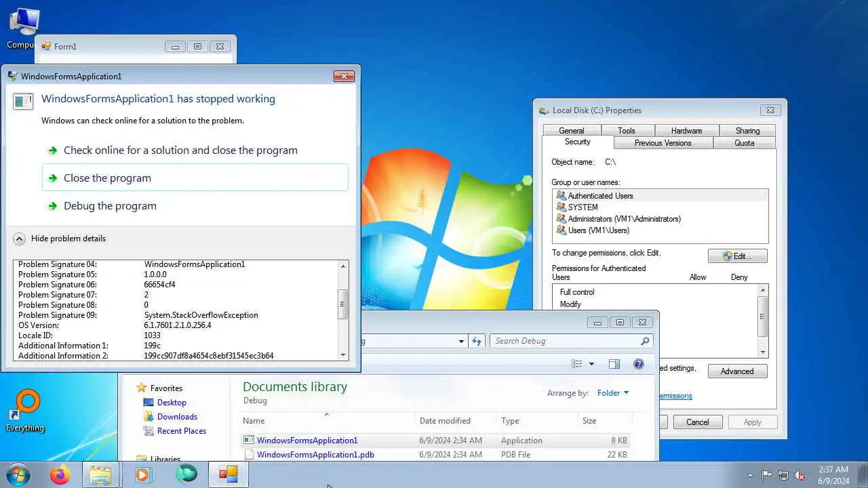Click the SYSTEM group icon in Properties
The height and width of the screenshot is (488, 868).
click(x=561, y=207)
